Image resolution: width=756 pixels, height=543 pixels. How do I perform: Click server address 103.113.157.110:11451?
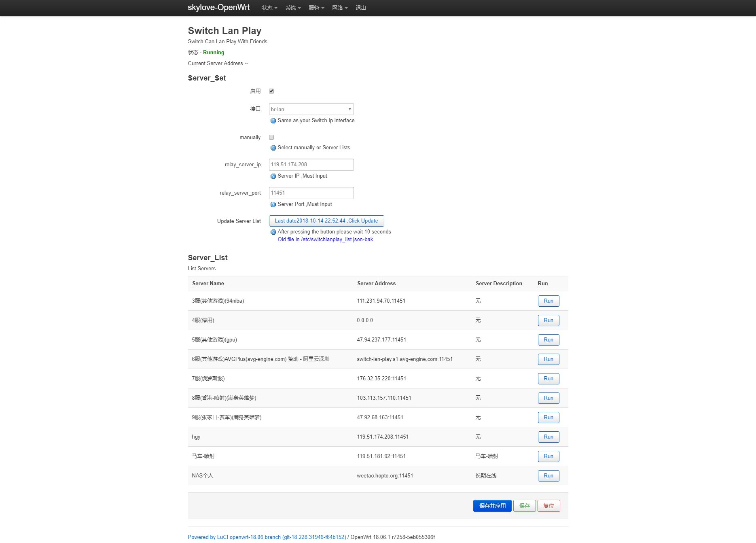[x=384, y=398]
